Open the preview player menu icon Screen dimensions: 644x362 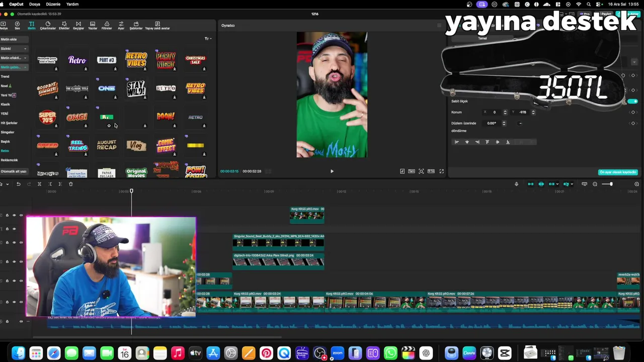tap(439, 25)
